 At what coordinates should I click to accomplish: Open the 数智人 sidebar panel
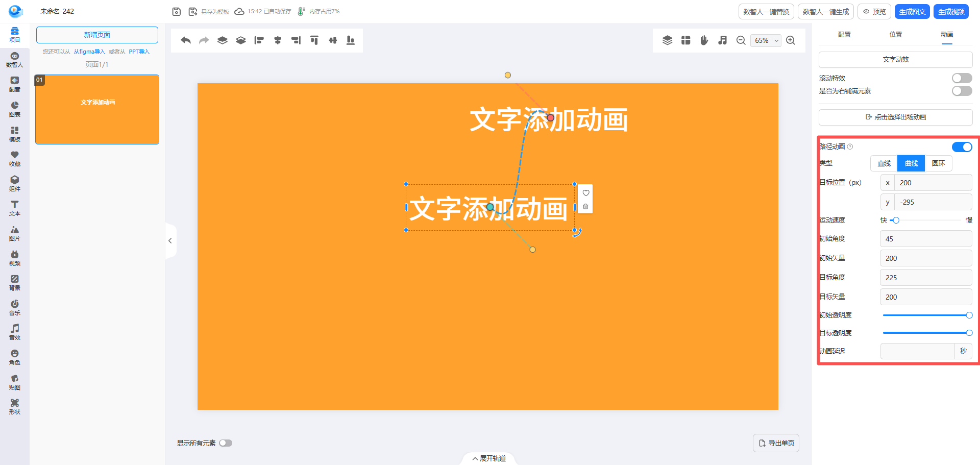point(15,60)
